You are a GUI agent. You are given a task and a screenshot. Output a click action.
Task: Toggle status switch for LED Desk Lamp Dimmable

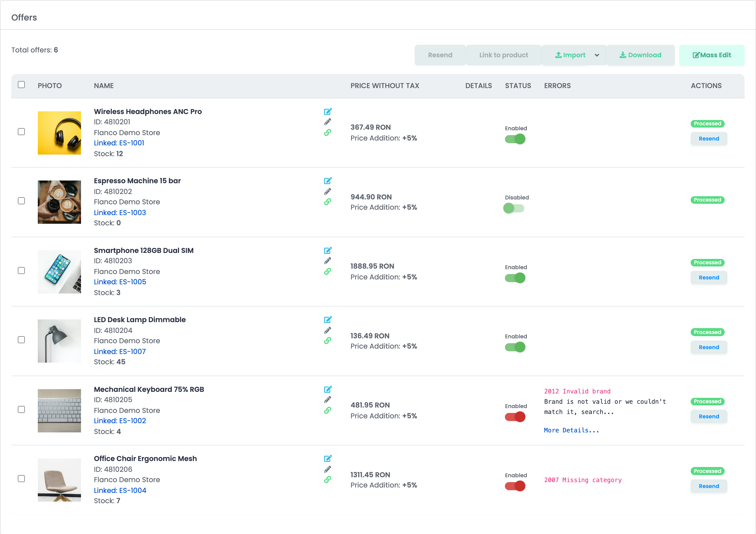[515, 347]
